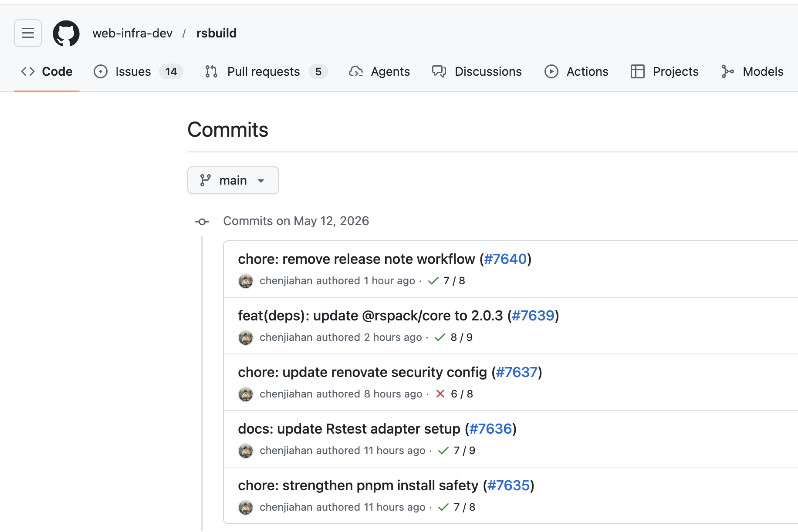Open web-infra-dev organization link
Viewport: 798px width, 532px height.
[x=132, y=33]
